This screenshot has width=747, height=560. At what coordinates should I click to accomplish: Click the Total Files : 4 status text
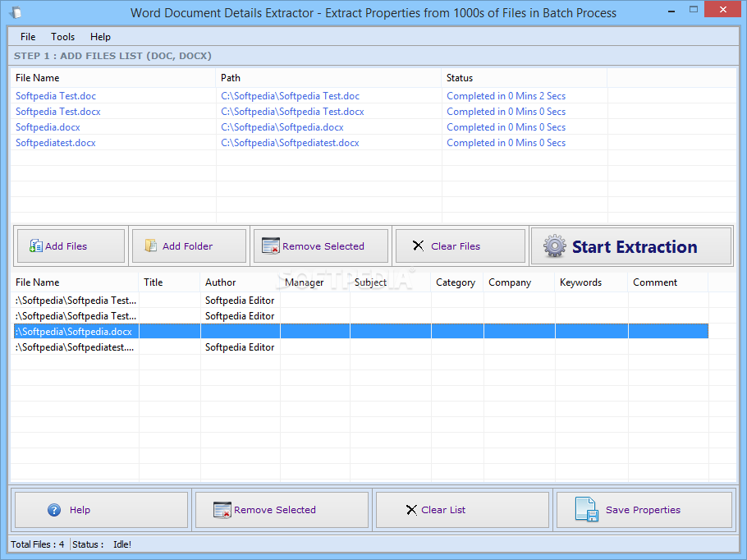point(38,544)
